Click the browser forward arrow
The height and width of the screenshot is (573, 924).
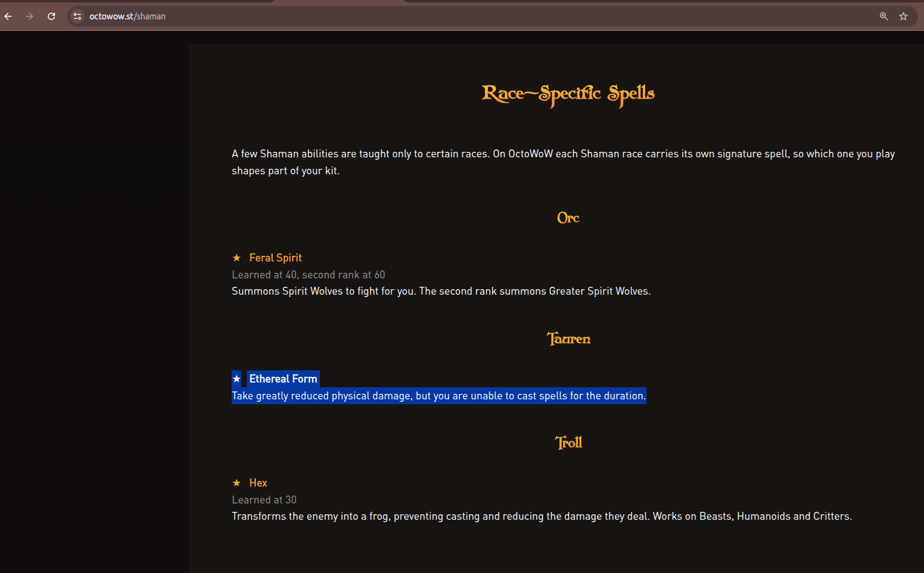[30, 16]
